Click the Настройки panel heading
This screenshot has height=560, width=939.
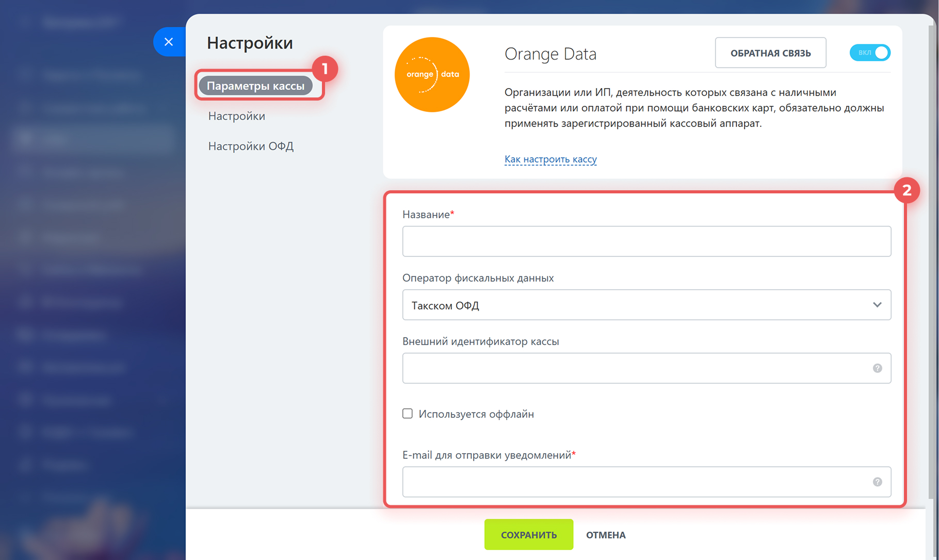click(x=250, y=42)
